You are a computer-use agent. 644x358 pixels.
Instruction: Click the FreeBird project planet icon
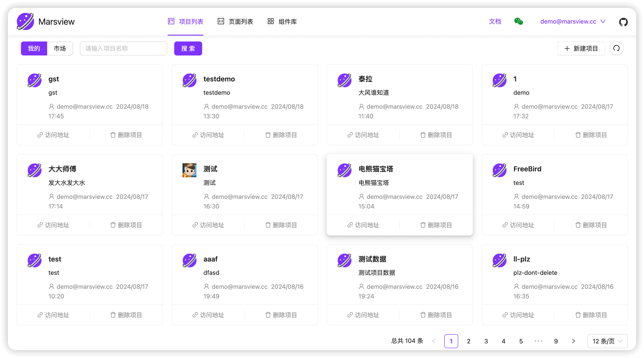pos(499,170)
